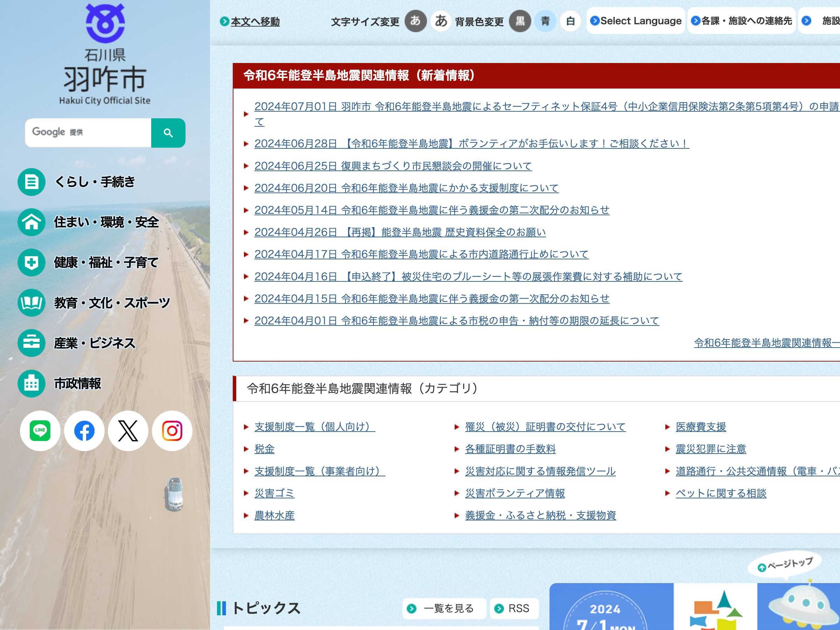The image size is (840, 630).
Task: Focus the Google search input field
Action: click(88, 133)
